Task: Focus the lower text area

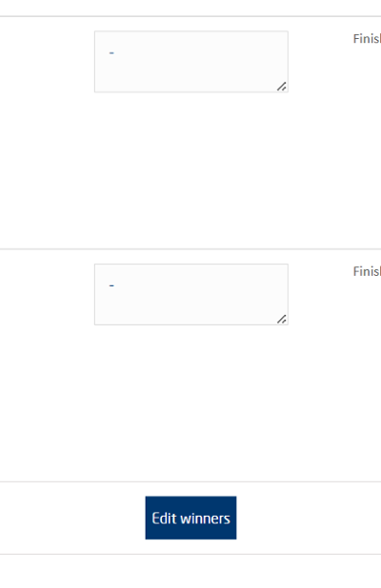Action: pyautogui.click(x=191, y=294)
